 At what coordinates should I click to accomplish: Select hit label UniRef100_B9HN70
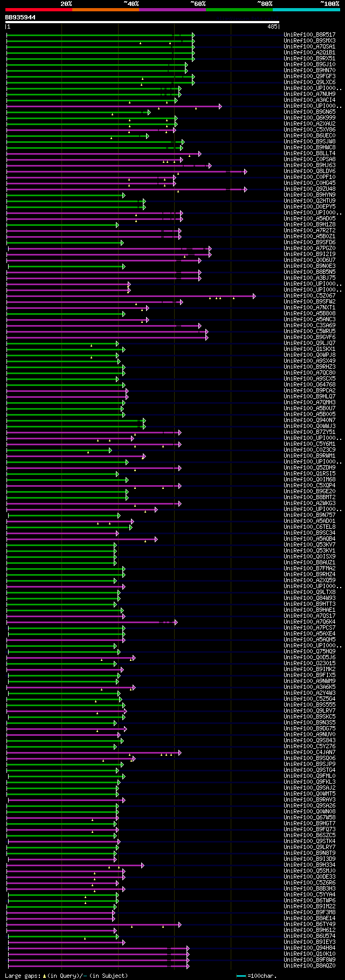[309, 71]
